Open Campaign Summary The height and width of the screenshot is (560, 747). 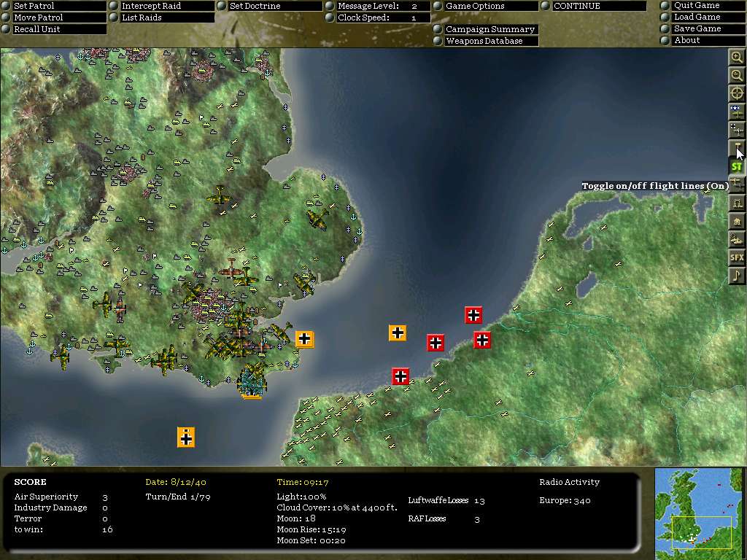(x=490, y=29)
